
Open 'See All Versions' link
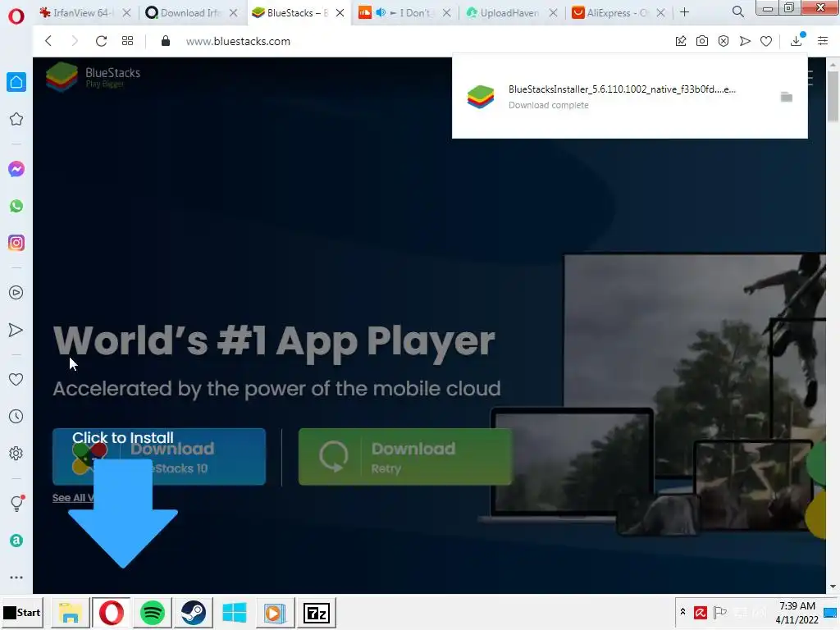click(73, 498)
